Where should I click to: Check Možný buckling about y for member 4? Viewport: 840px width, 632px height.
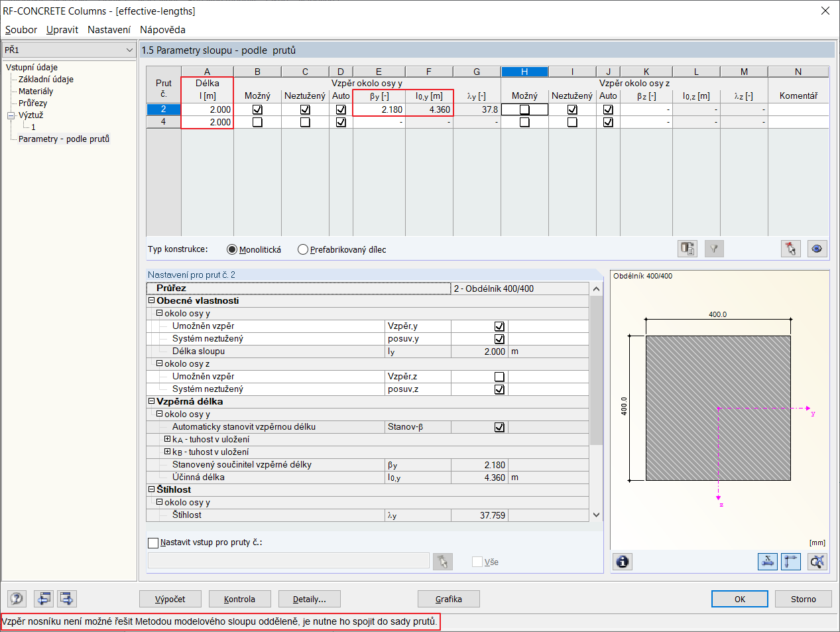[257, 122]
